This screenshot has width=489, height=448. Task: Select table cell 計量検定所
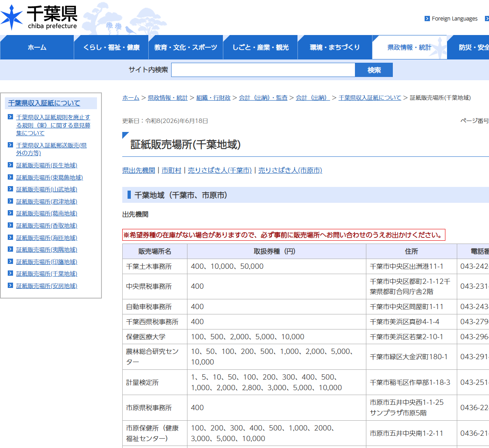tap(155, 382)
